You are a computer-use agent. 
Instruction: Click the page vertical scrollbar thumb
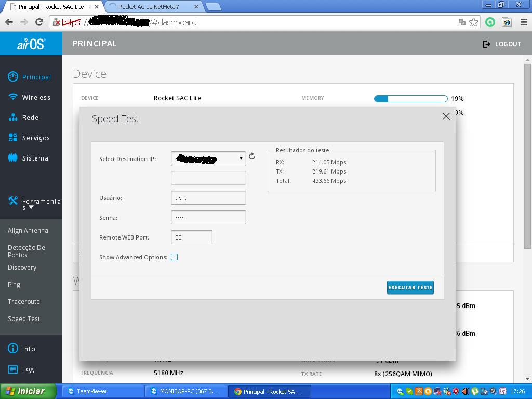tap(527, 156)
